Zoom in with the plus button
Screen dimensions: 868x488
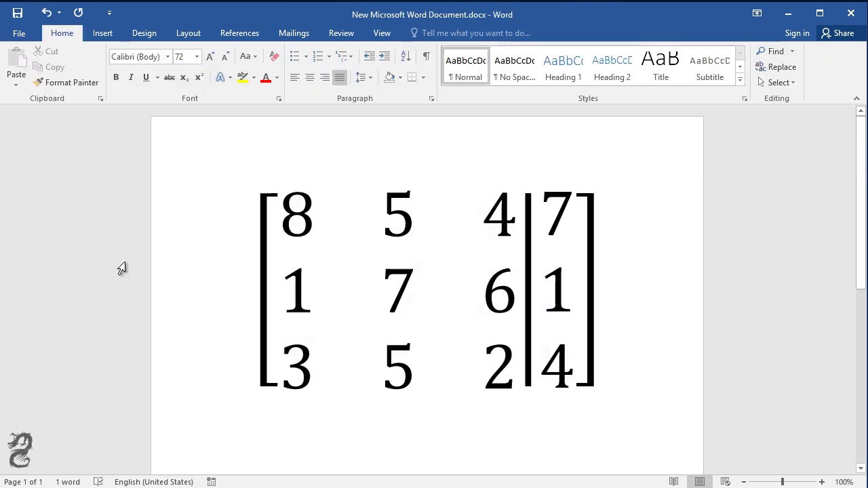coord(822,482)
